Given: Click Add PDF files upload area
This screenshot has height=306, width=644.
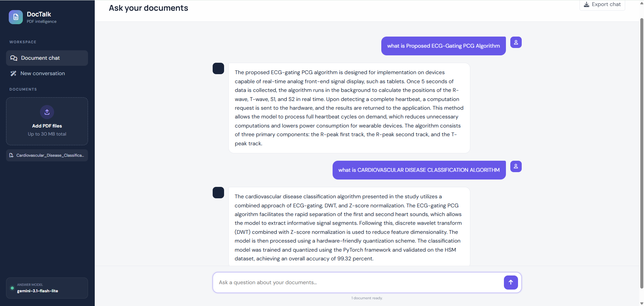Looking at the screenshot, I should point(47,121).
